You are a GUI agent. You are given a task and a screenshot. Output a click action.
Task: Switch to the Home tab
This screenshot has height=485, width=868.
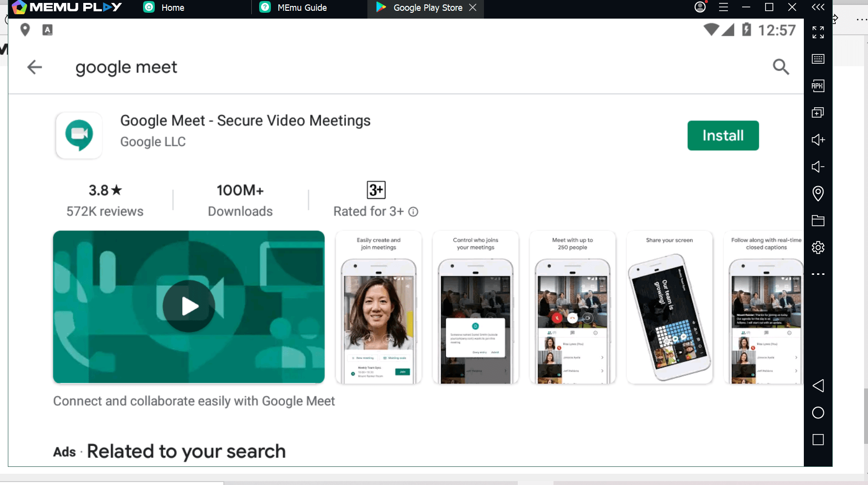click(x=164, y=7)
